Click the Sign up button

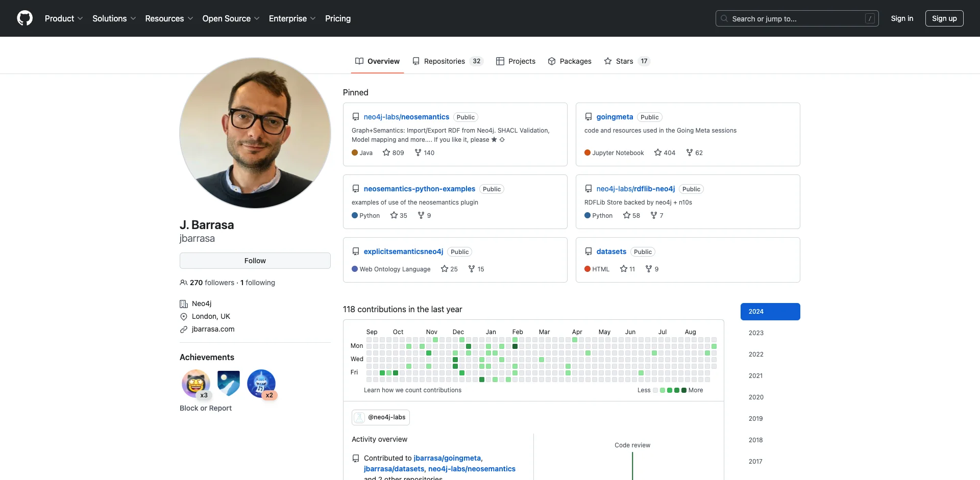click(944, 18)
